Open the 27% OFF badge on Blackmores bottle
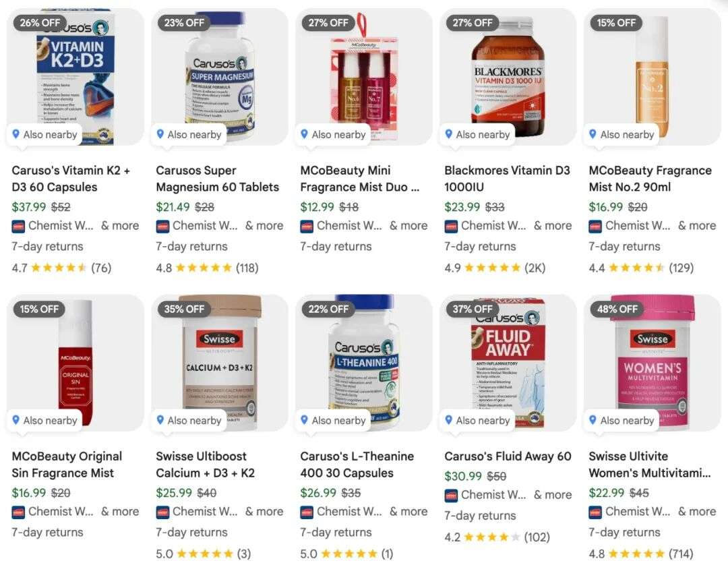 coord(472,23)
